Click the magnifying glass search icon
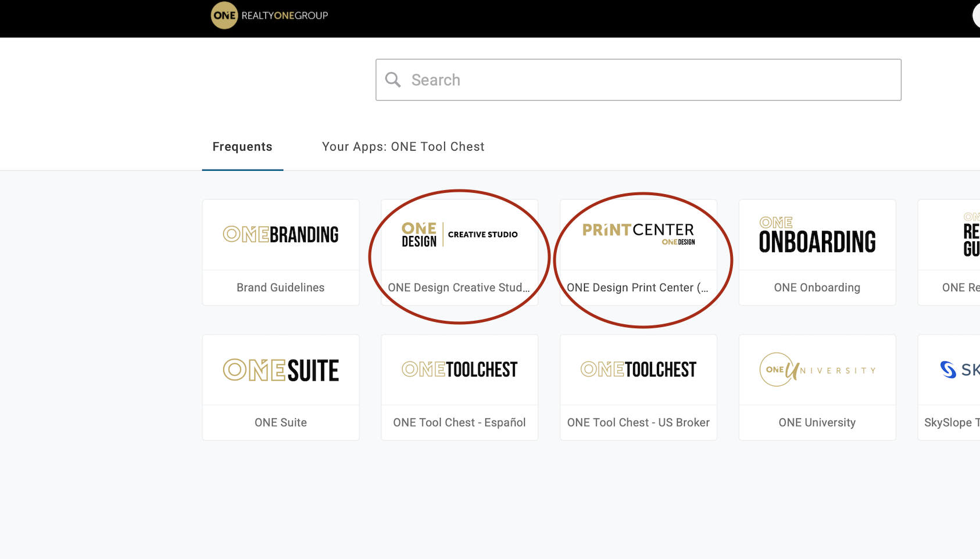 (393, 80)
